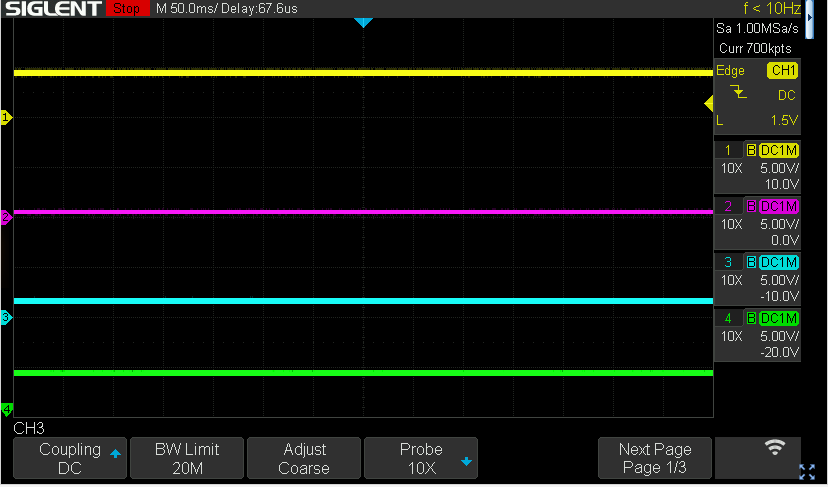
Task: Open the channel 2 info box
Action: pyautogui.click(x=757, y=223)
